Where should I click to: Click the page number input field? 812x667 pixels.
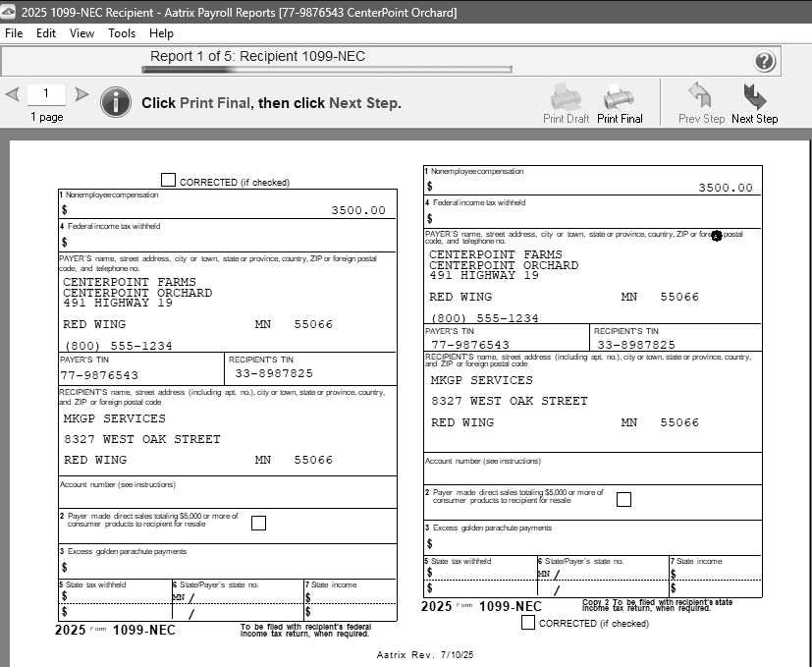[x=46, y=94]
